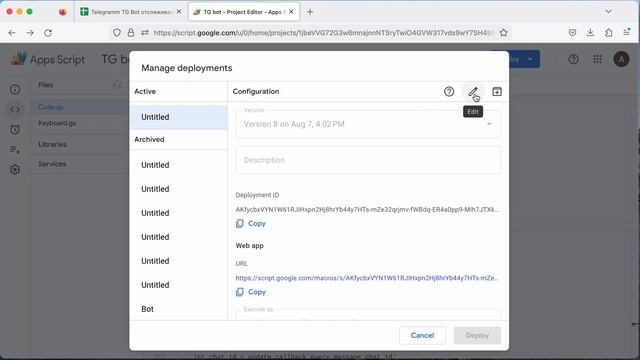
Task: Open a new browser tab
Action: (310, 12)
